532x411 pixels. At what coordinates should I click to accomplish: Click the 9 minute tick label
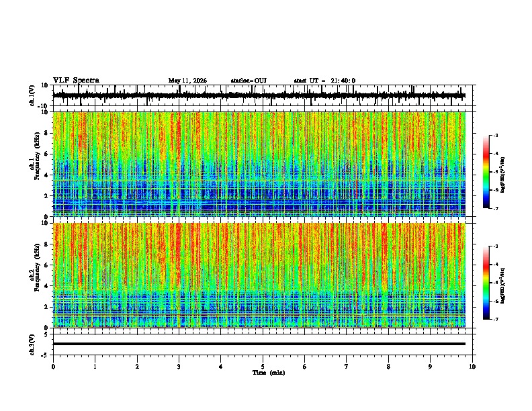430,367
